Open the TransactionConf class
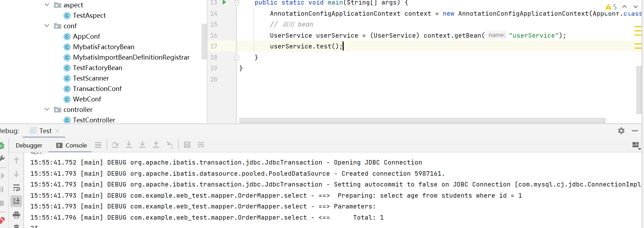This screenshot has width=644, height=228. [97, 89]
